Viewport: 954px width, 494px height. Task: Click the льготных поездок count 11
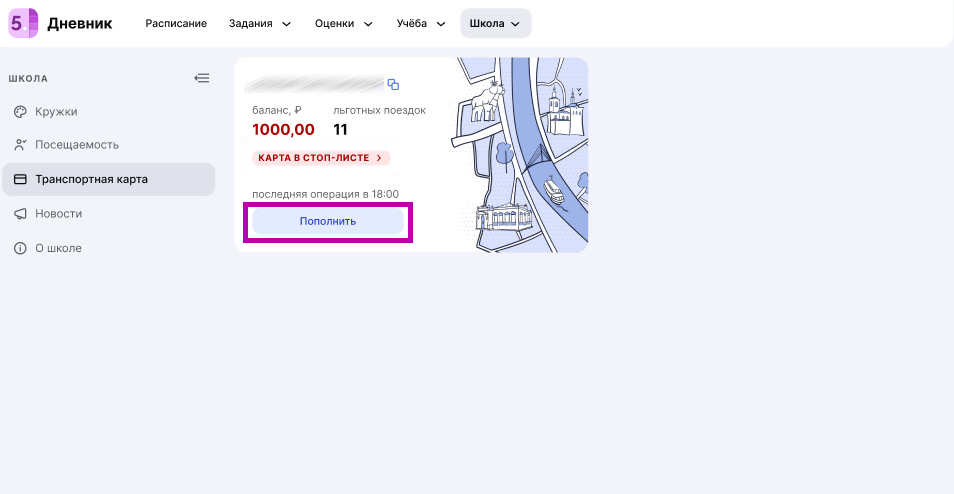pos(340,130)
